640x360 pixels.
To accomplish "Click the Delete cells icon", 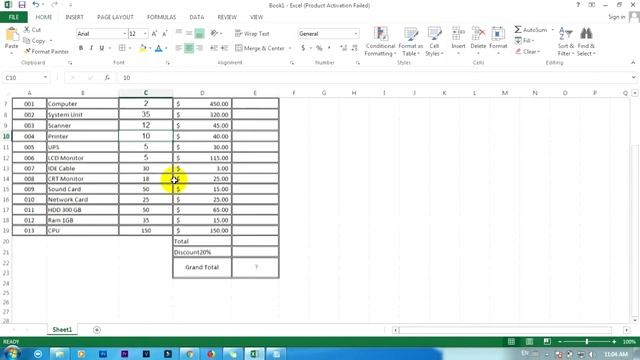I will pos(478,34).
